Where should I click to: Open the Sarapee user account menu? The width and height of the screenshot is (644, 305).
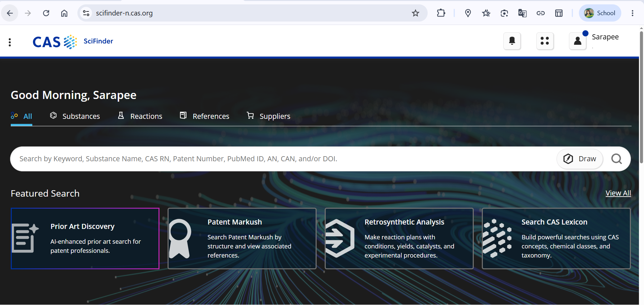[x=578, y=41]
